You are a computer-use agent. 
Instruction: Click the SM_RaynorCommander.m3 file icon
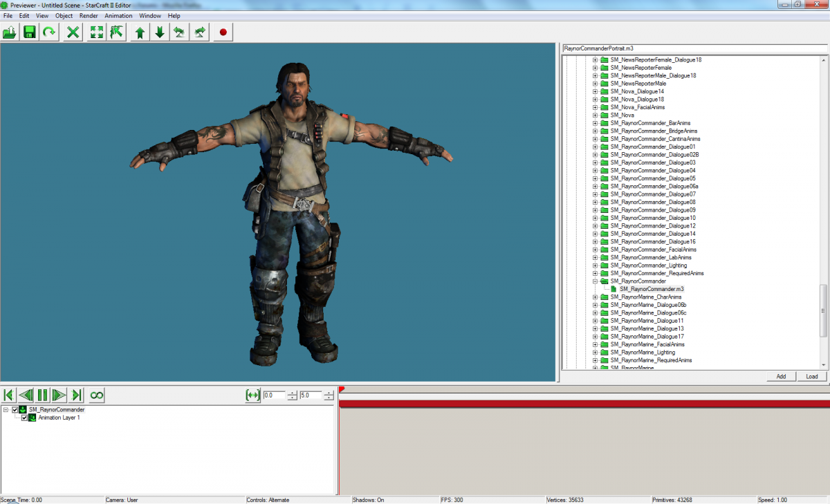614,289
